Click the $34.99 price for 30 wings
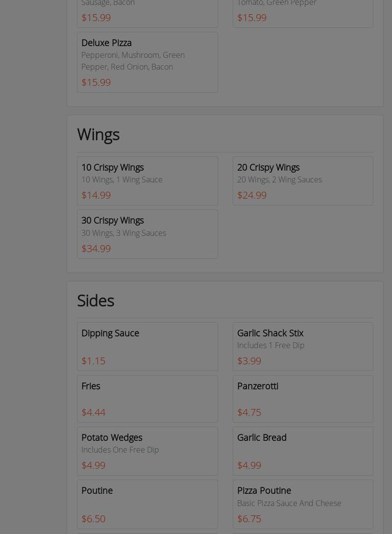The width and height of the screenshot is (392, 534). pos(96,248)
